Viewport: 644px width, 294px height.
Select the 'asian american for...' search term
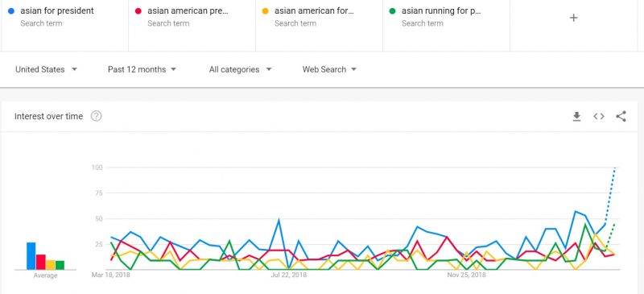314,10
